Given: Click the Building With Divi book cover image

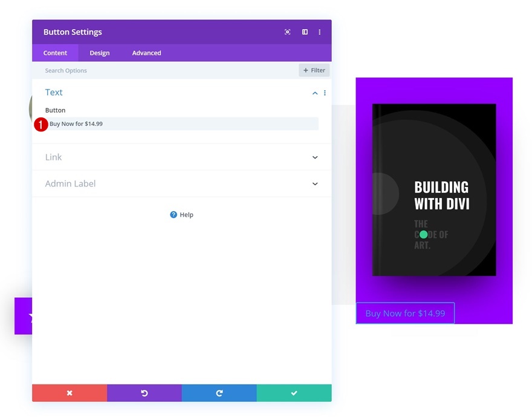Looking at the screenshot, I should [x=434, y=190].
